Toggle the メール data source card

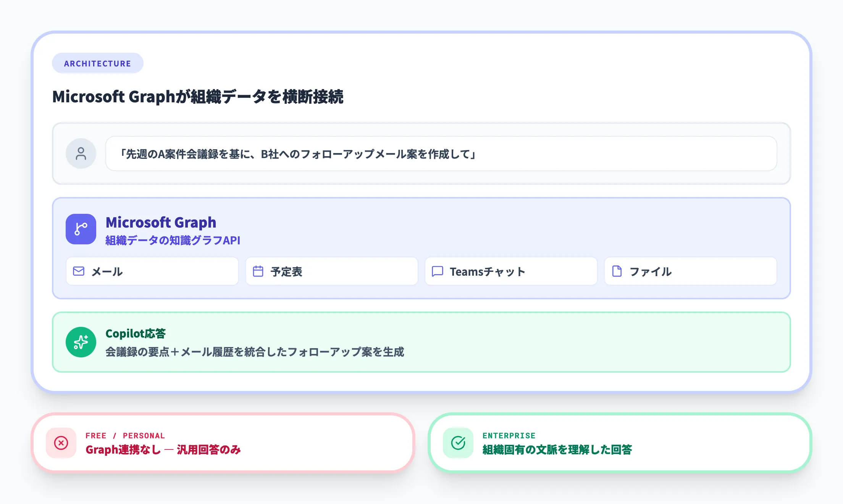coord(152,271)
